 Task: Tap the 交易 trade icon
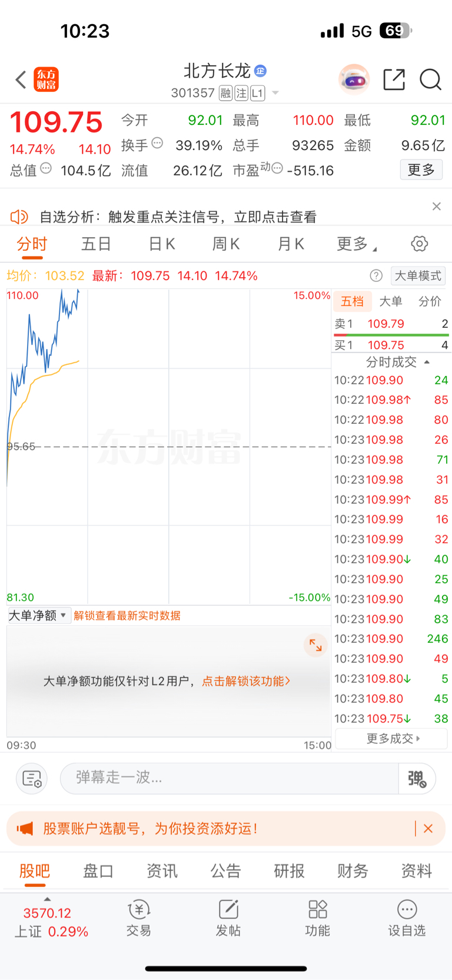pos(139,918)
